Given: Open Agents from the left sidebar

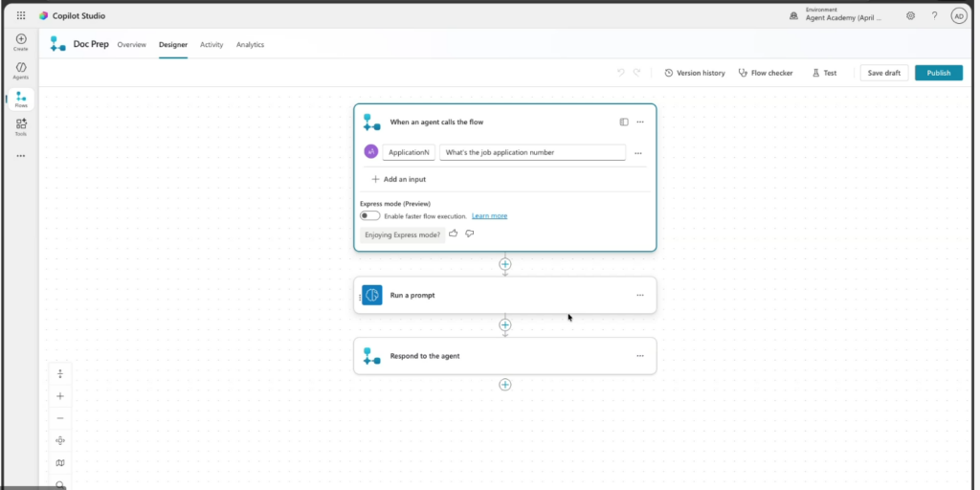Looking at the screenshot, I should 21,70.
